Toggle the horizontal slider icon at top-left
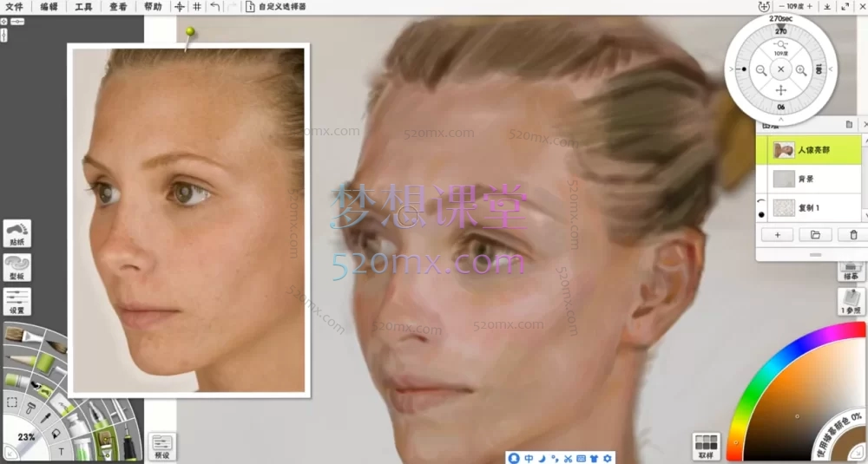Viewport: 868px width, 464px height. click(17, 21)
